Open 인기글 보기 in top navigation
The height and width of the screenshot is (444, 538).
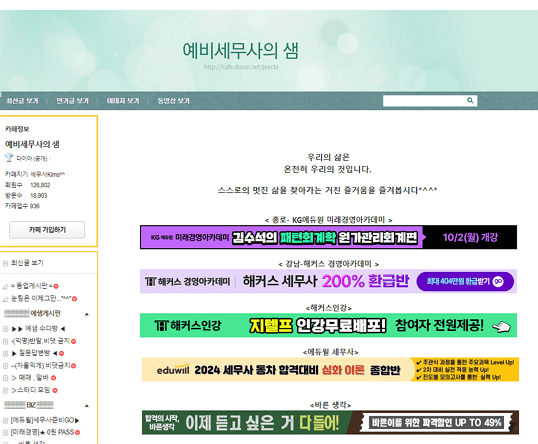point(72,101)
